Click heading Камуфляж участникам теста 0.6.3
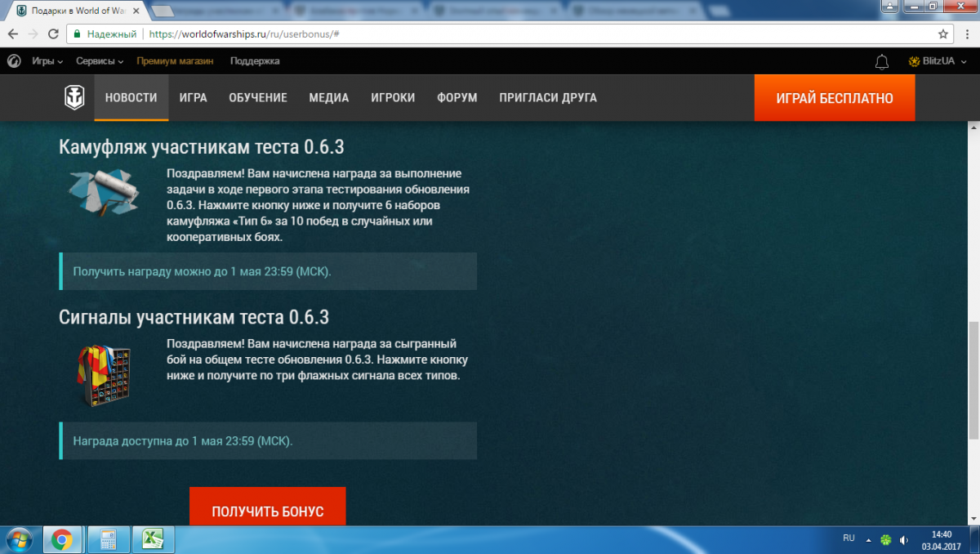 pos(202,147)
